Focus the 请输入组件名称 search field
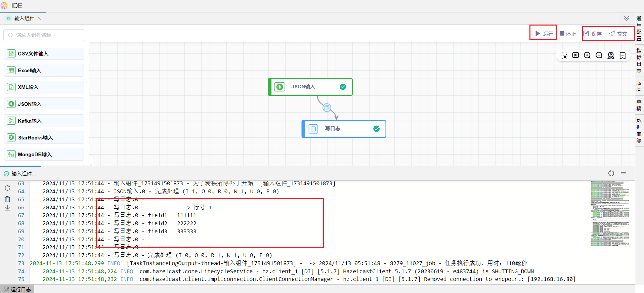The width and height of the screenshot is (644, 293). [44, 35]
